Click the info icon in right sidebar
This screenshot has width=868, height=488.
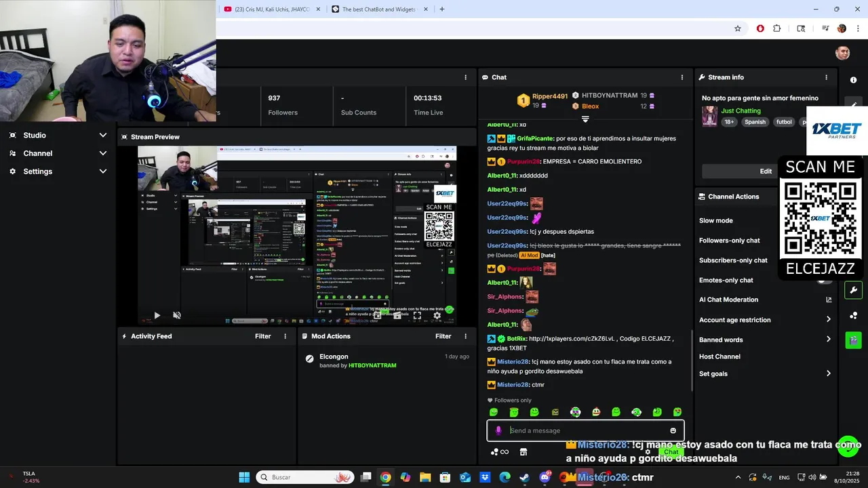[853, 80]
